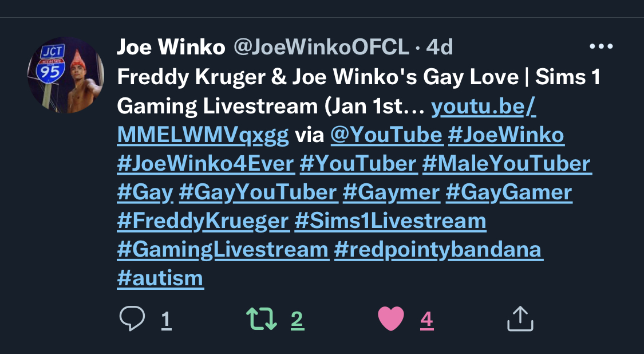This screenshot has height=354, width=644.
Task: Unlike the tweet via pink heart icon
Action: [x=390, y=319]
